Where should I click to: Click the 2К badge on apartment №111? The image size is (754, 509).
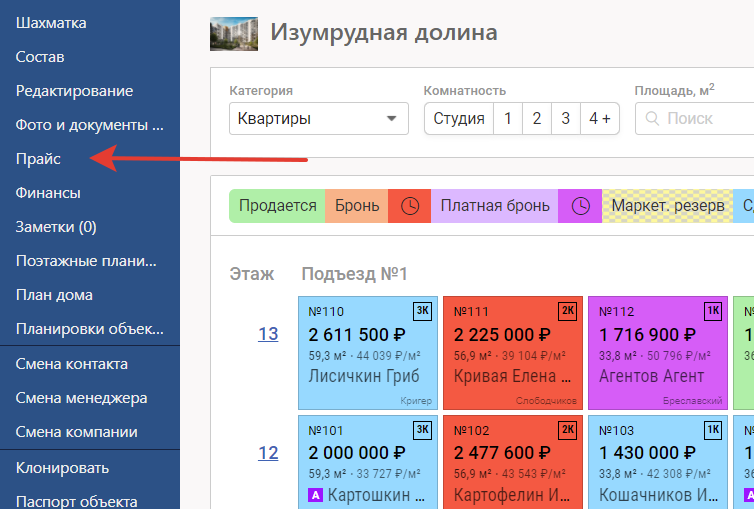point(567,311)
